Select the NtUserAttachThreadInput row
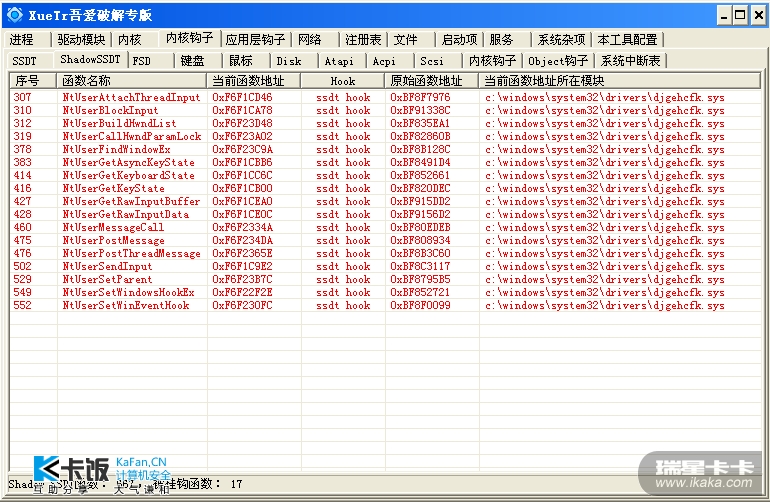The width and height of the screenshot is (770, 502). coord(385,97)
